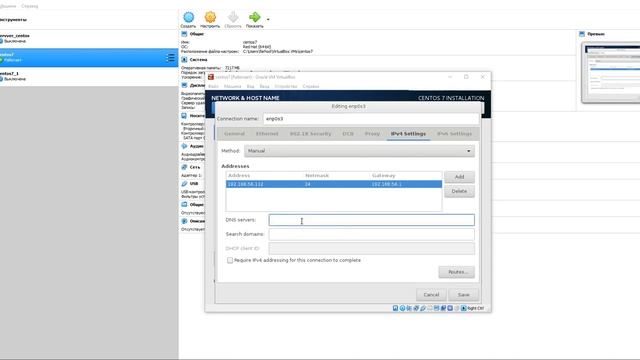Click the Общие папки shared folders icon
640x360 pixels.
coord(184,204)
